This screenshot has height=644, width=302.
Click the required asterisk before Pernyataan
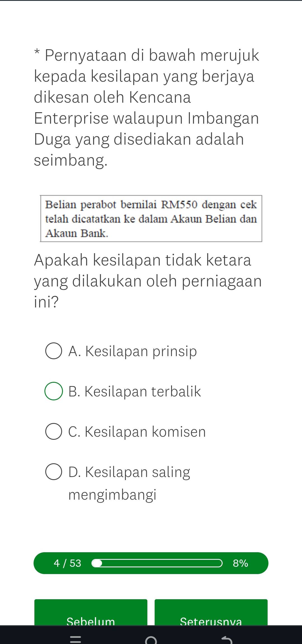[37, 52]
